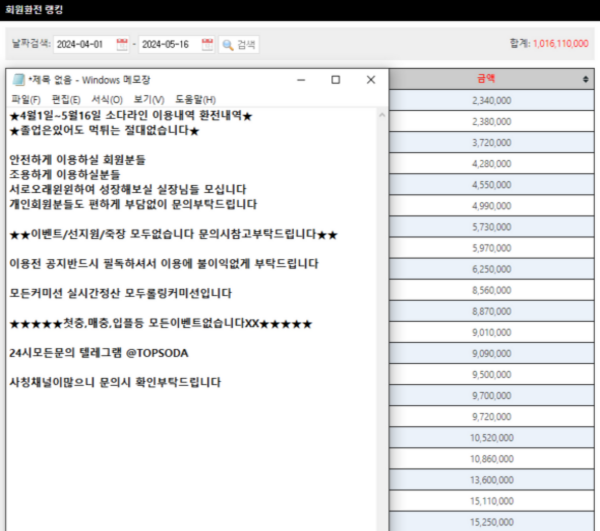Open the 편집(E) menu
This screenshot has height=531, width=600.
(x=66, y=99)
